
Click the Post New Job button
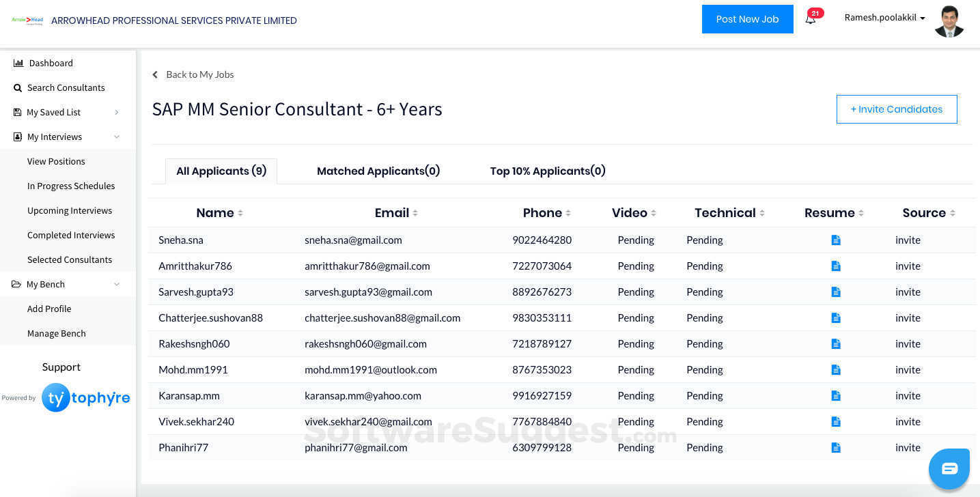click(747, 19)
